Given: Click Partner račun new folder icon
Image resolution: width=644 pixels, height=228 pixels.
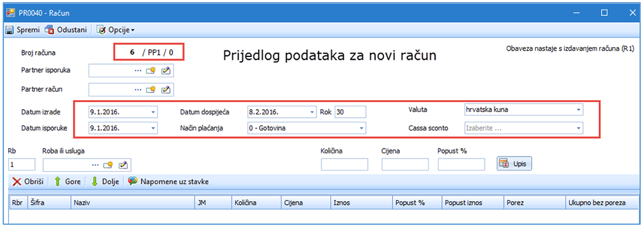Looking at the screenshot, I should coord(151,89).
